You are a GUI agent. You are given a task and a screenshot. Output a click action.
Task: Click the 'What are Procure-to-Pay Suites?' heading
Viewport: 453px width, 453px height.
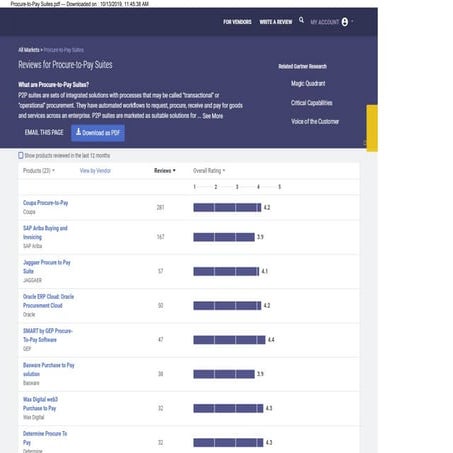coord(53,85)
